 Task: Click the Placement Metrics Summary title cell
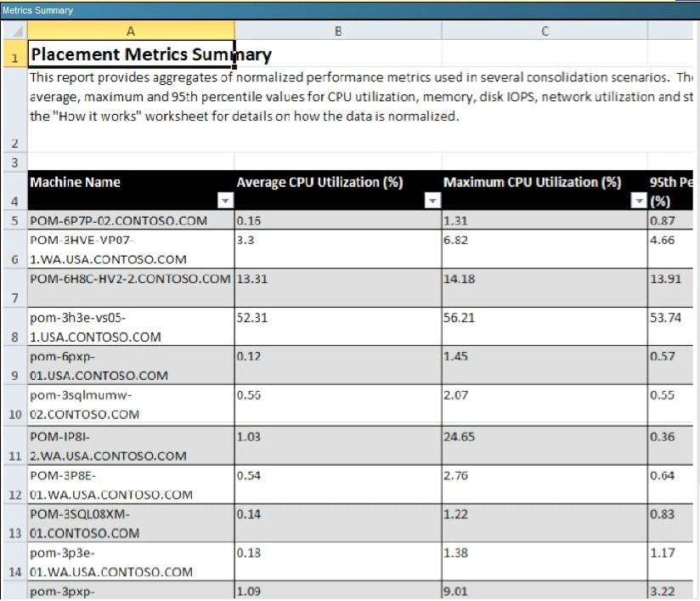131,54
